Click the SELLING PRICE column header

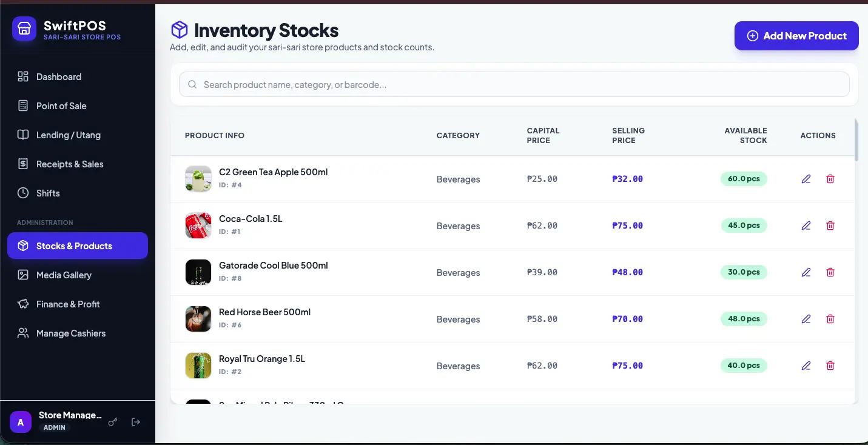628,136
